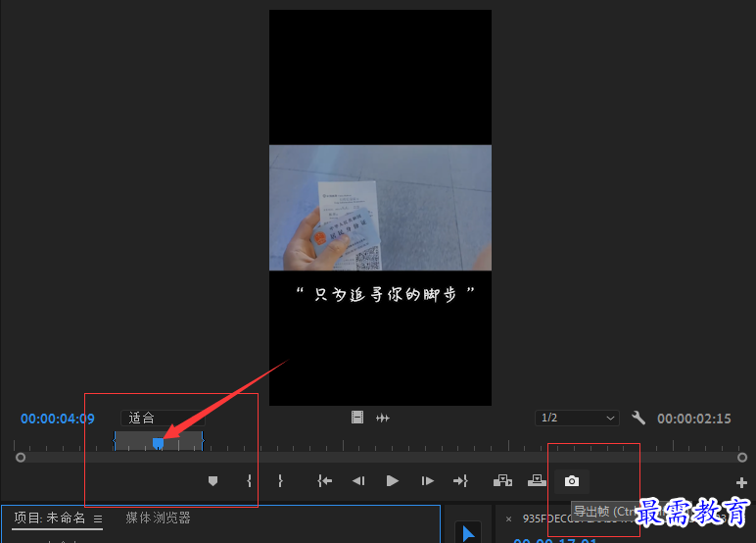
Task: Step back one frame
Action: [358, 480]
